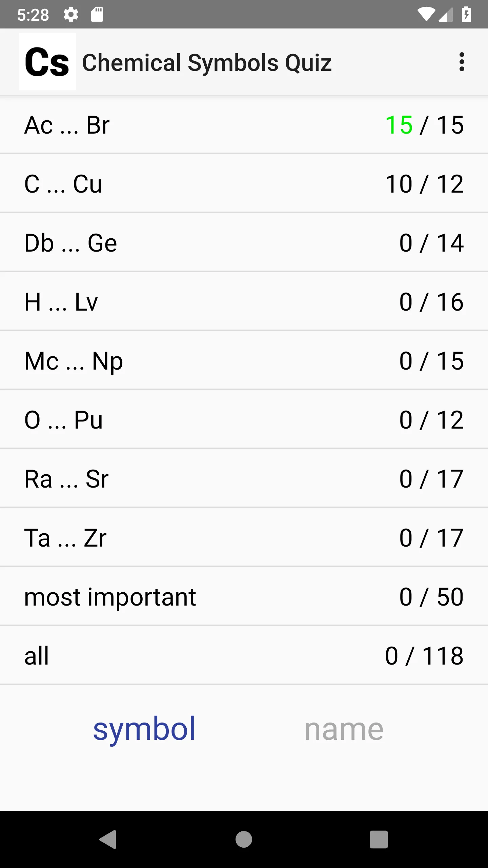The image size is (488, 868).
Task: Open the three-dot overflow menu
Action: tap(462, 62)
